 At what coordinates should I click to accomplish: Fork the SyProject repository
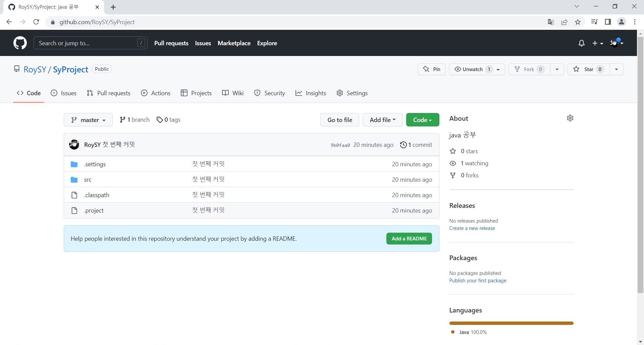coord(529,69)
